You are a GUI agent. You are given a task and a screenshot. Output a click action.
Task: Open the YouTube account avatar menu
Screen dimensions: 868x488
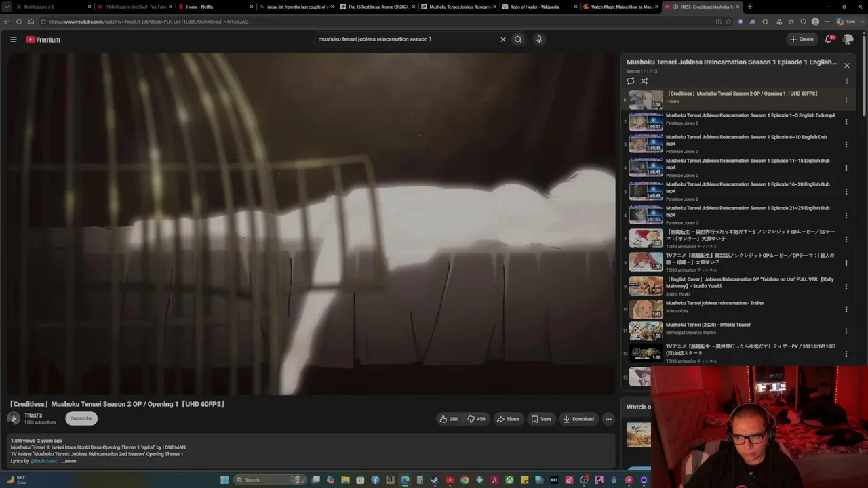(848, 39)
